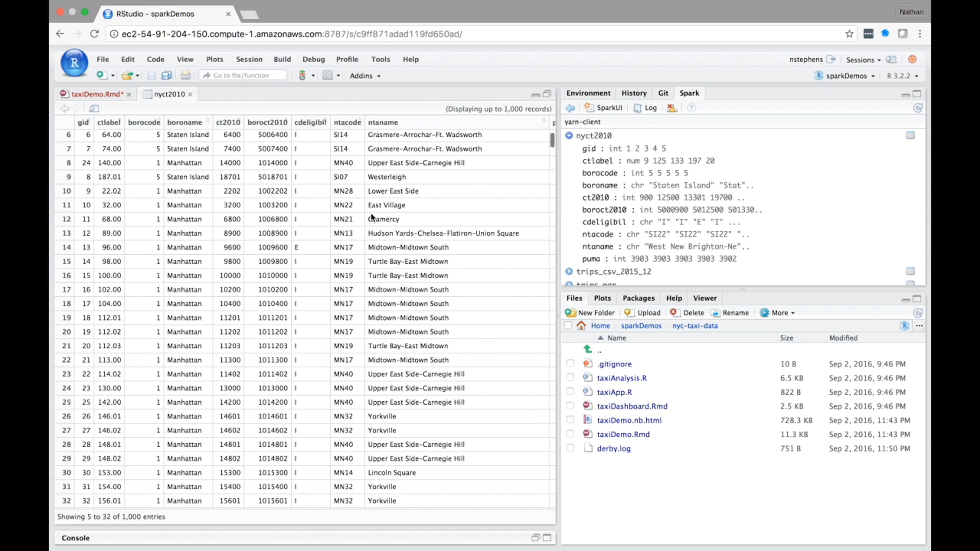Click the New Folder icon

[x=570, y=313]
